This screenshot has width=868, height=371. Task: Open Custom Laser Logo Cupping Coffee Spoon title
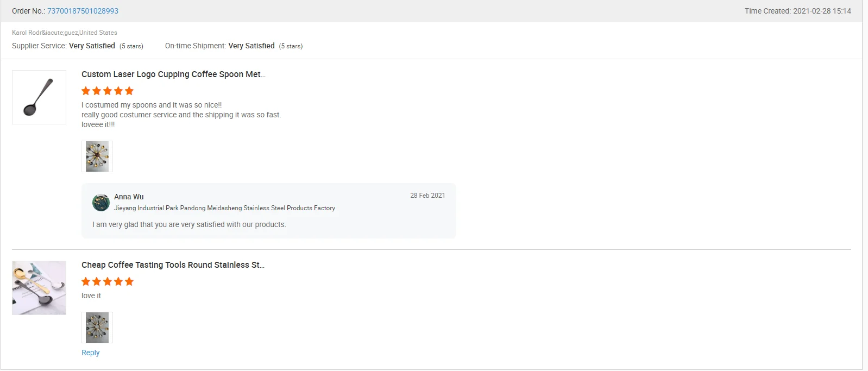click(x=173, y=74)
